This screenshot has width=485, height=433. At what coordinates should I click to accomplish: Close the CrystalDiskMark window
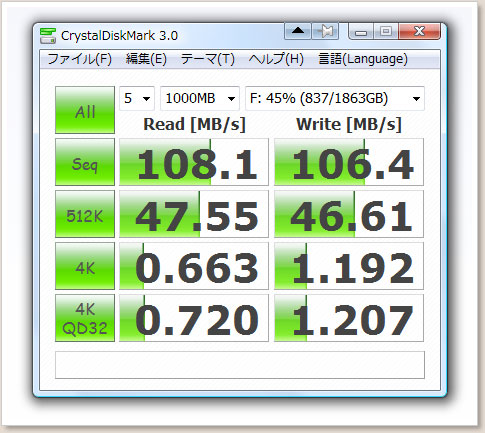[x=419, y=31]
